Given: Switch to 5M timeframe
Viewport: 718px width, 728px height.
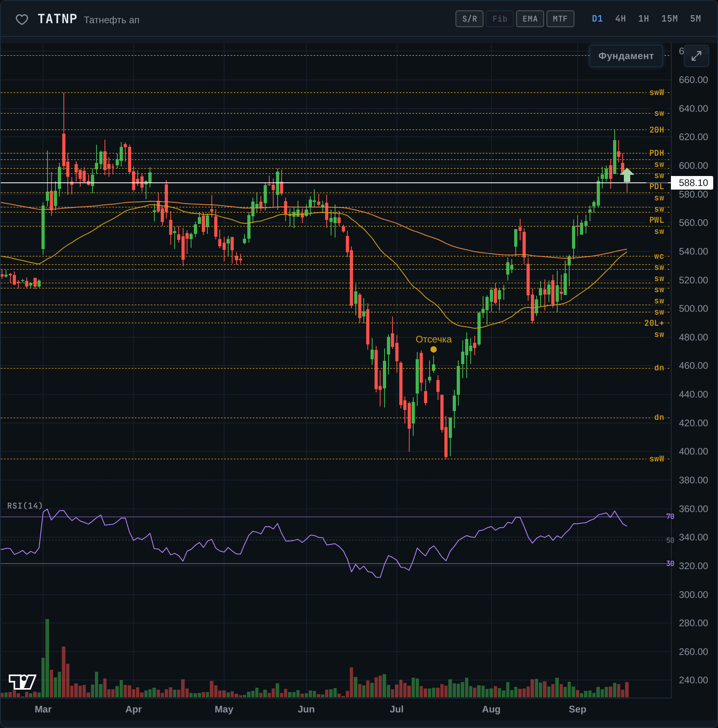Looking at the screenshot, I should [x=695, y=19].
